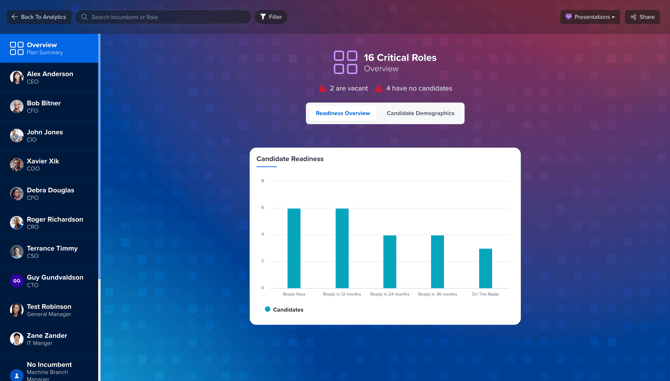This screenshot has height=381, width=670.
Task: Click the No Incumbent placeholder avatar
Action: (x=17, y=375)
